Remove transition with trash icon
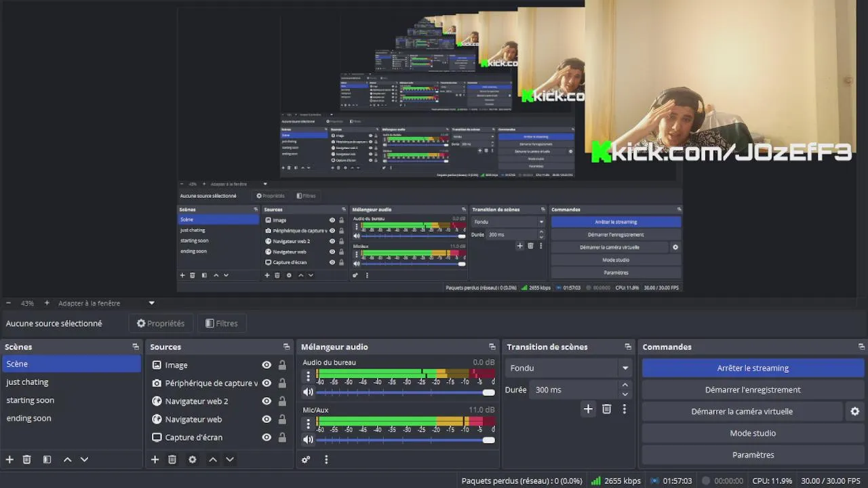 coord(607,409)
